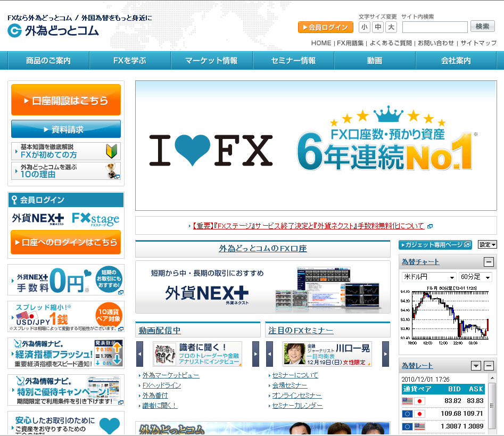This screenshot has height=436, width=504.
Task: Open お問い合わせ contact link
Action: (x=436, y=43)
